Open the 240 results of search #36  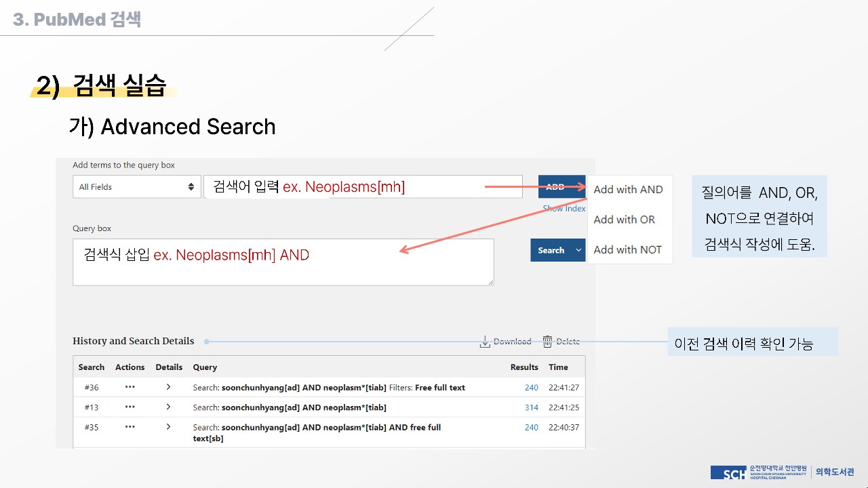point(532,388)
